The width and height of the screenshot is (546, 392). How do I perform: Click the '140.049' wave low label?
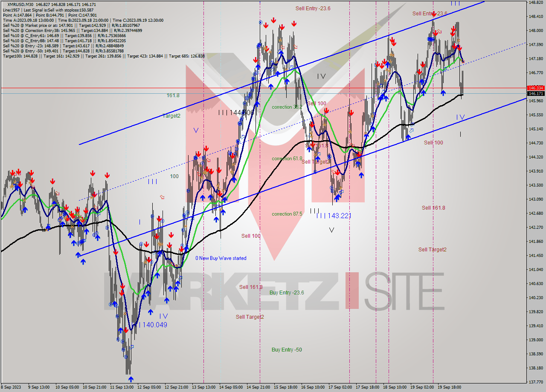tap(155, 325)
